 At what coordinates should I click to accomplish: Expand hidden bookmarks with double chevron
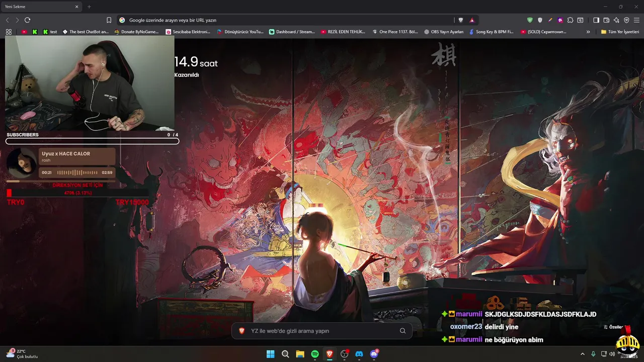click(588, 32)
